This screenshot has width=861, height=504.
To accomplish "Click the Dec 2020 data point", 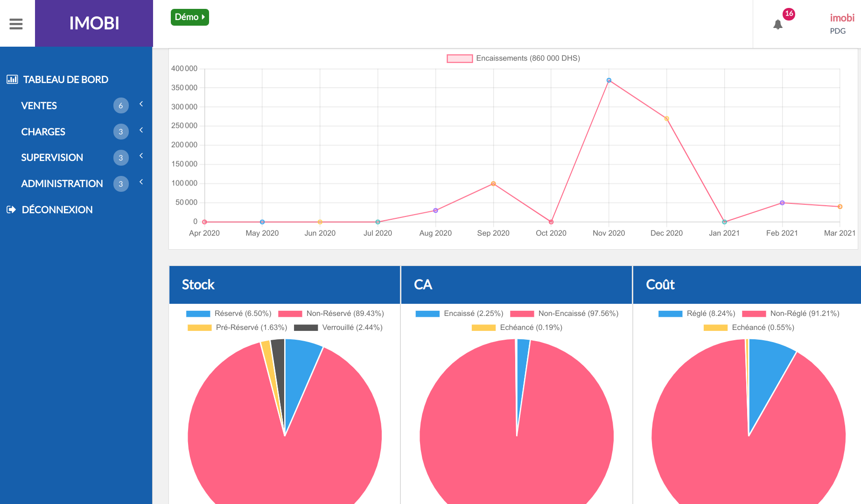I will (666, 119).
